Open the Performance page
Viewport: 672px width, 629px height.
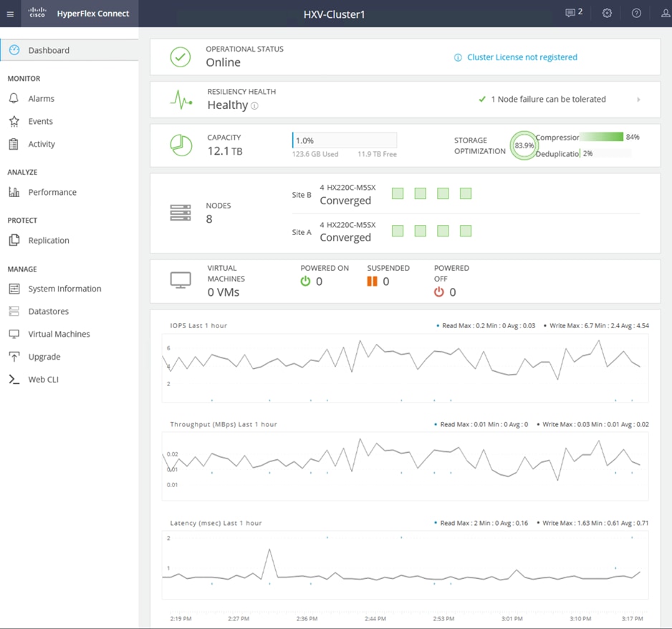click(52, 192)
